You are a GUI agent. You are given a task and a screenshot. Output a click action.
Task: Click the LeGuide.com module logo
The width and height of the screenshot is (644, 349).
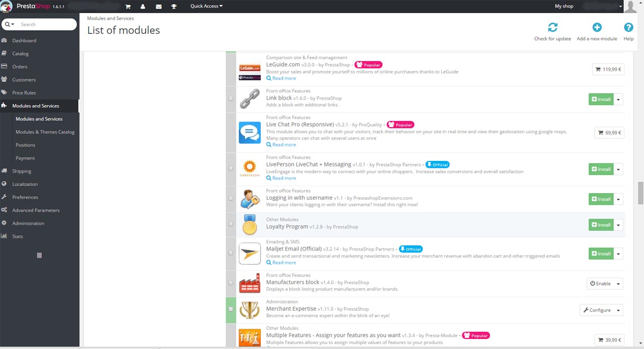coord(250,71)
